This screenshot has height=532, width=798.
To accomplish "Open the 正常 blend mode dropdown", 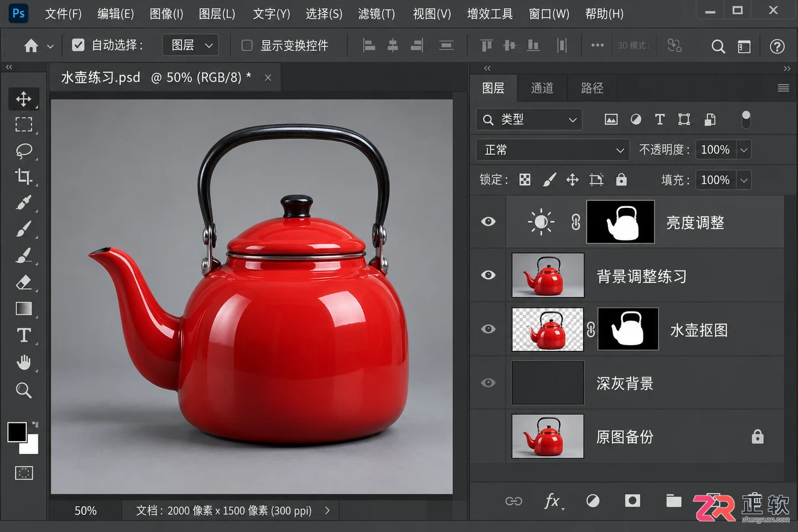I will click(x=553, y=150).
